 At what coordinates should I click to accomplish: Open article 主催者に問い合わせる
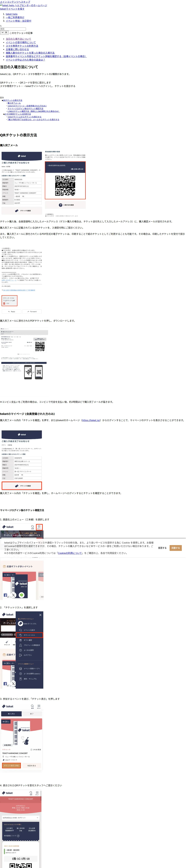point(17,49)
